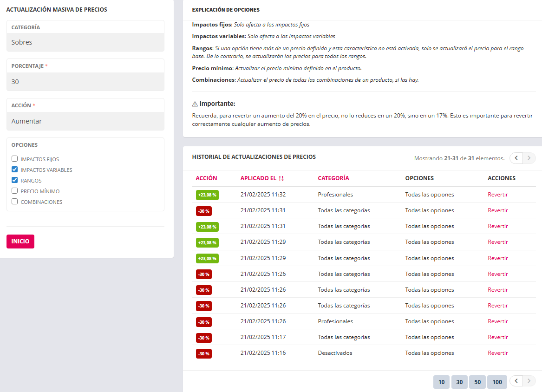Go to previous page in history header
Image resolution: width=542 pixels, height=392 pixels.
[516, 158]
